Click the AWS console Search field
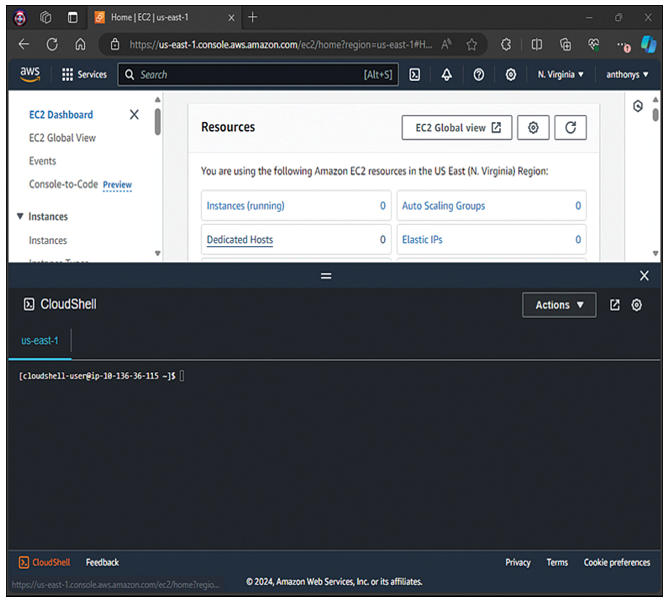 point(258,75)
